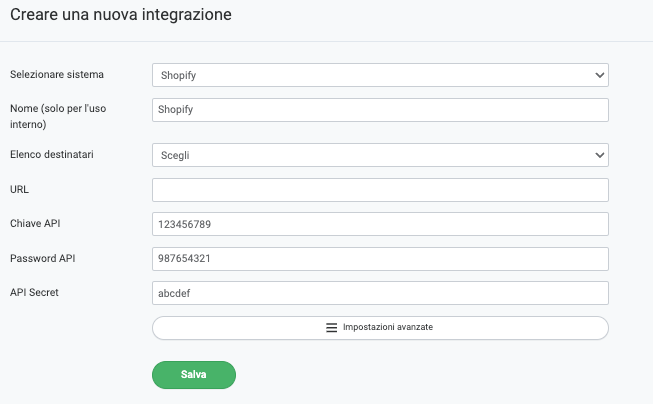Click the hamburger icon beside Impostazioni avanzate
Viewport: 653px width, 404px height.
332,328
